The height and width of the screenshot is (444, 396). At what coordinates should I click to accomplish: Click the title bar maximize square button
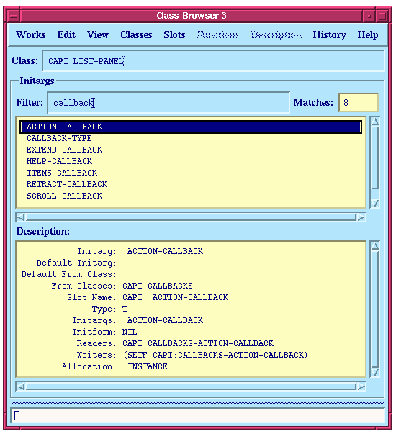point(382,16)
